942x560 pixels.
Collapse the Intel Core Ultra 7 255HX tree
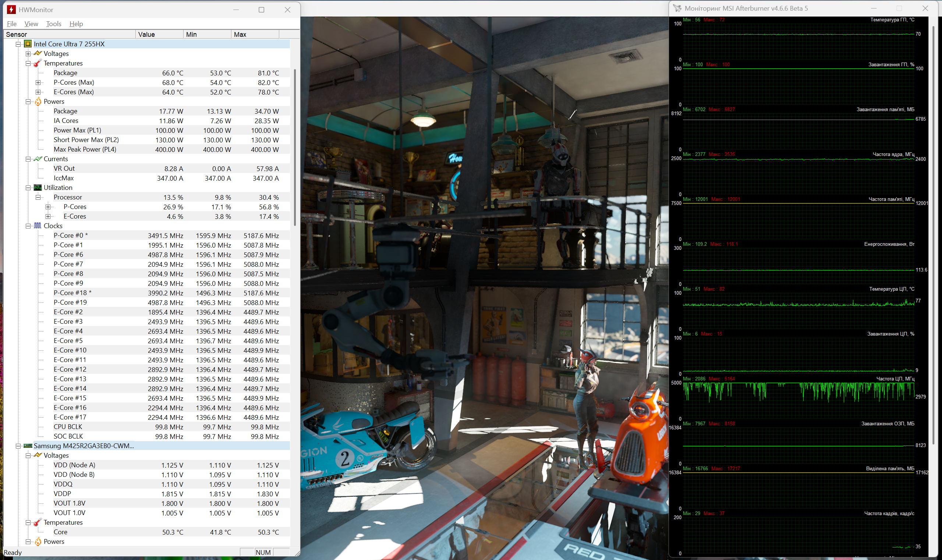[18, 44]
